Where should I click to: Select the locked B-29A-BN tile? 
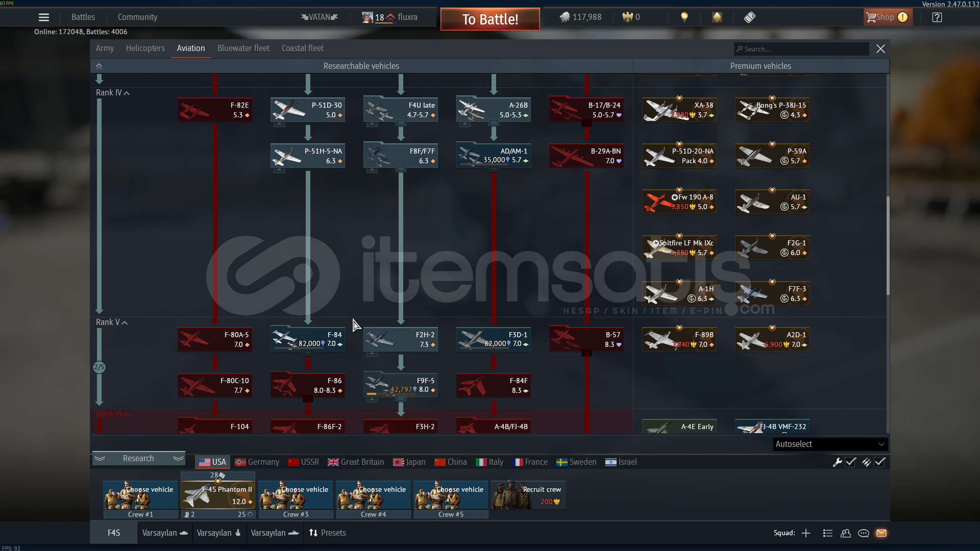[586, 156]
